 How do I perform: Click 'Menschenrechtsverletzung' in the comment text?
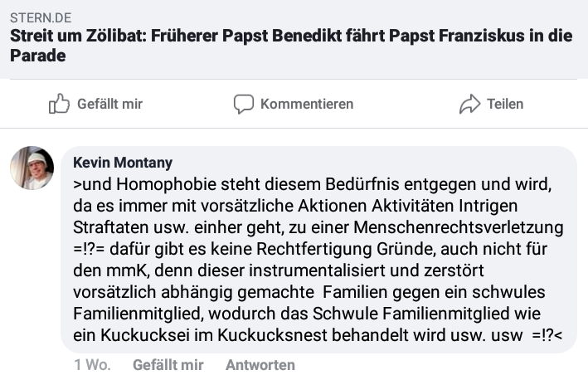point(459,227)
